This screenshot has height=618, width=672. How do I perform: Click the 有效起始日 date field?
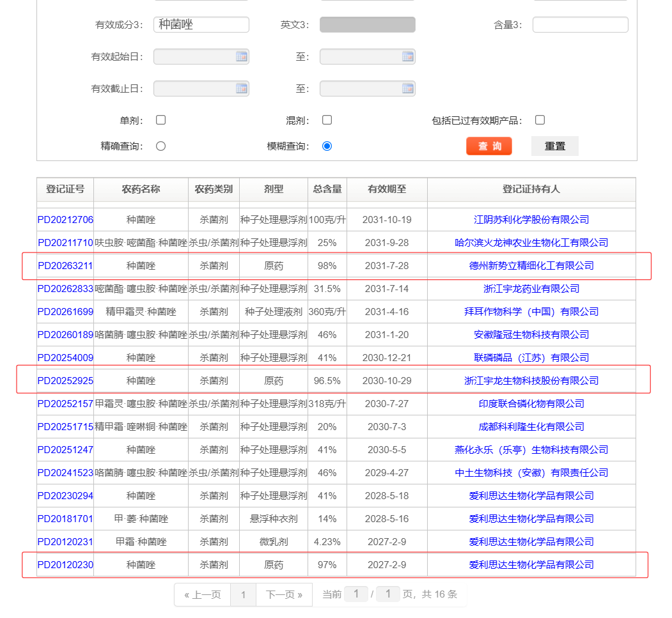click(201, 56)
